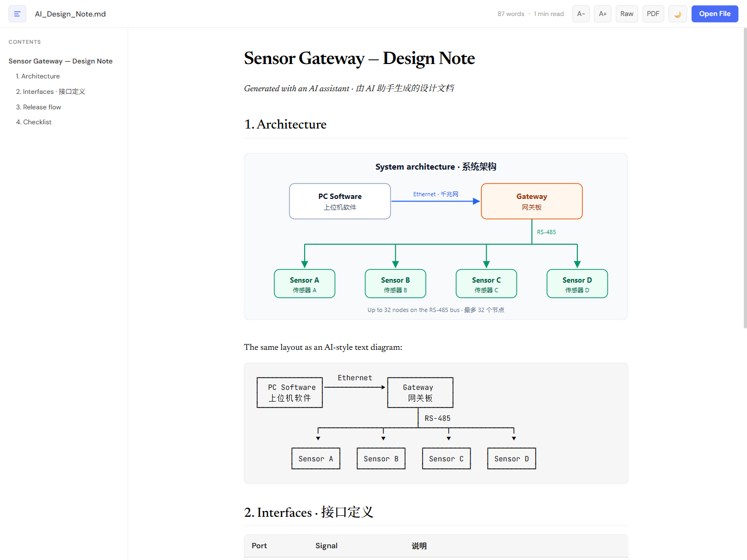Navigate to 2. Interfaces section link
747x560 pixels.
tap(51, 92)
